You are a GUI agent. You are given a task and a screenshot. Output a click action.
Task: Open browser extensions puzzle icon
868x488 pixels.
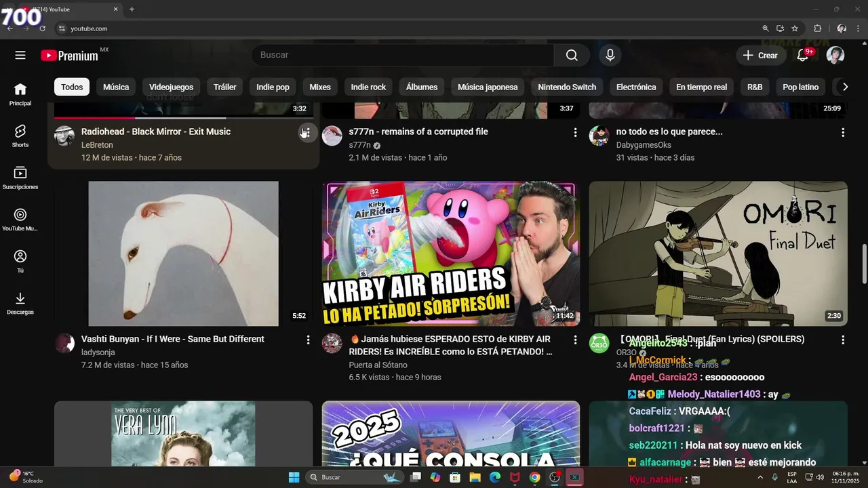[817, 28]
